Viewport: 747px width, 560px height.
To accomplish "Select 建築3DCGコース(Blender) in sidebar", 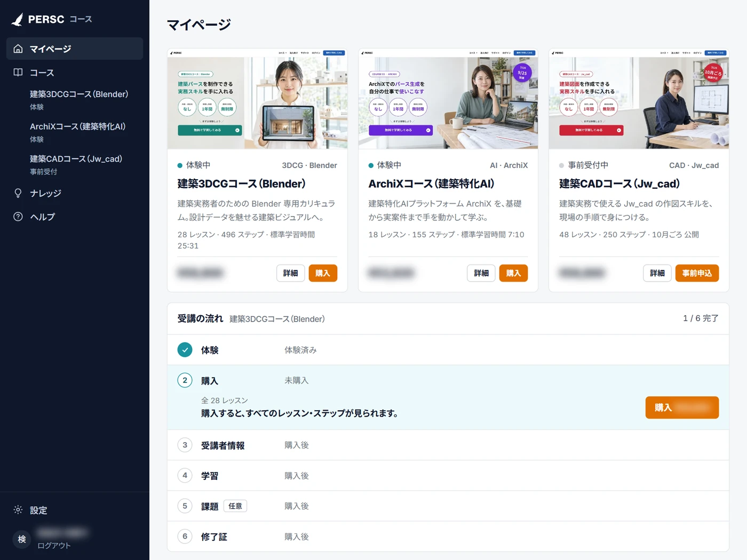I will [x=79, y=100].
